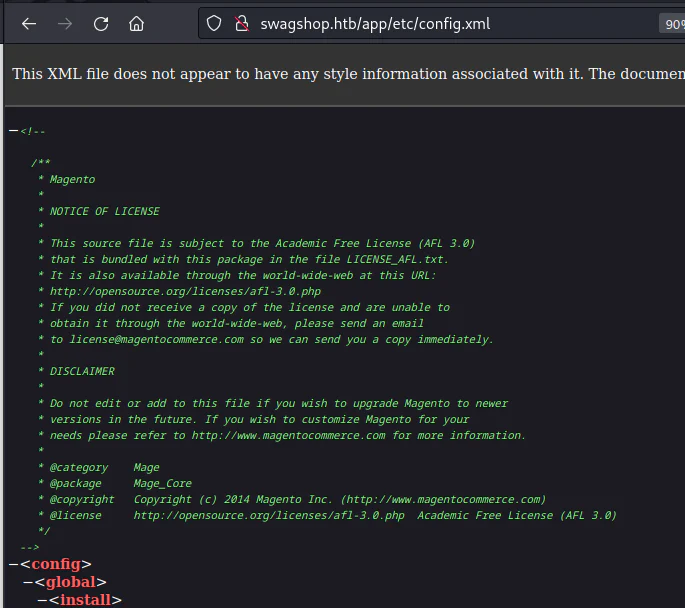
Task: Click the XML style information notice
Action: [348, 74]
